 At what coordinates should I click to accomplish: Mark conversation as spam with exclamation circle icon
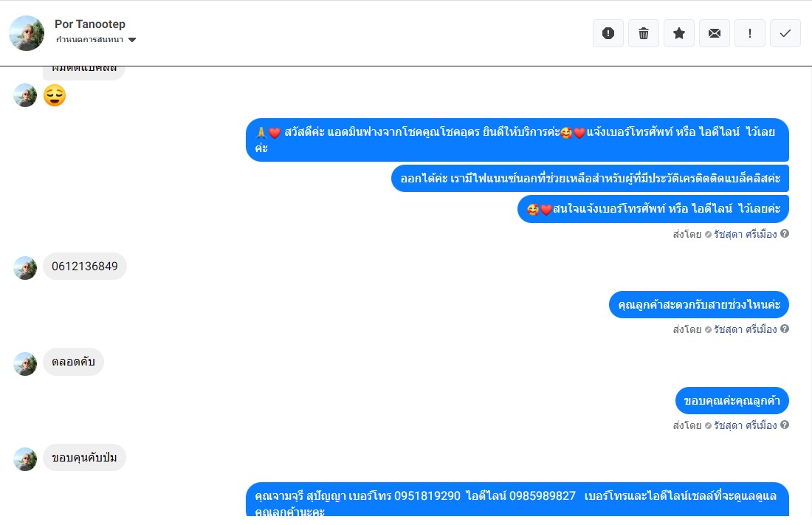[608, 33]
